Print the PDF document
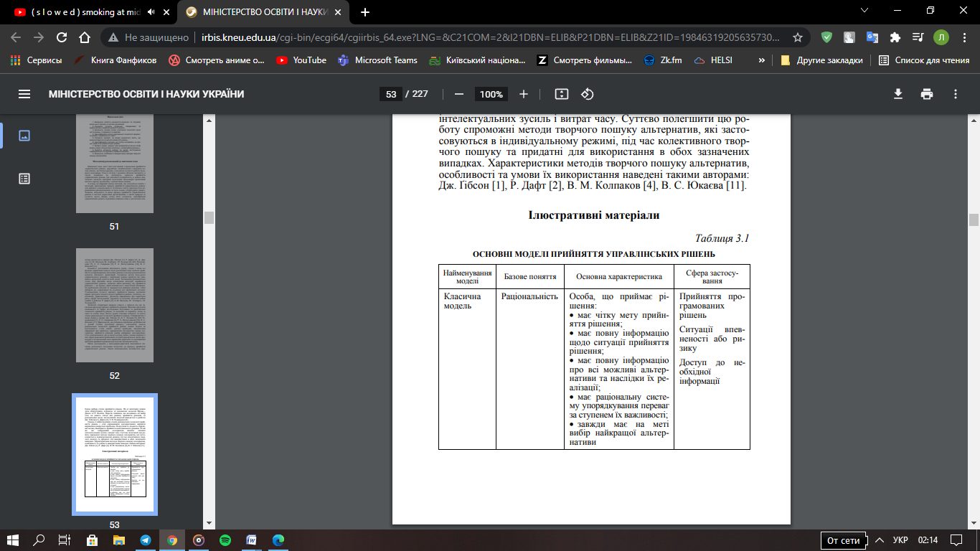This screenshot has width=980, height=551. pyautogui.click(x=927, y=94)
